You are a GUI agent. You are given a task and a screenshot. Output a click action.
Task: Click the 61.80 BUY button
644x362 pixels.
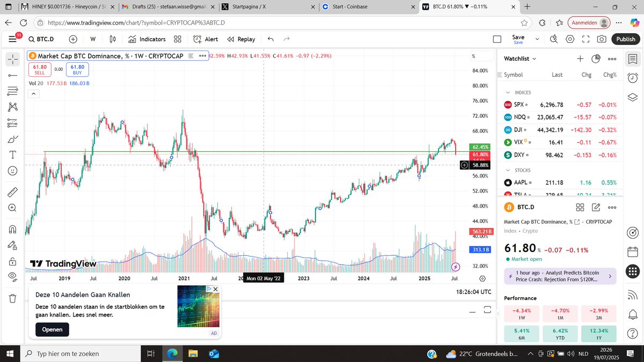point(77,69)
